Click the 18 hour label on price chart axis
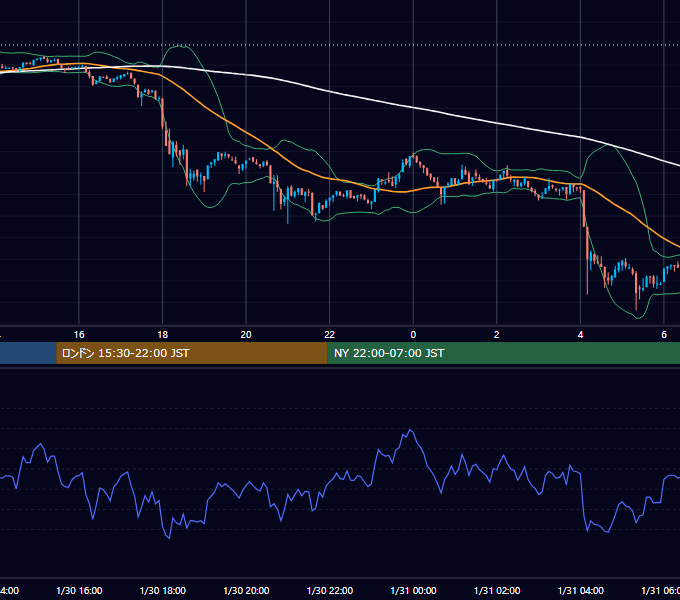 click(x=163, y=335)
